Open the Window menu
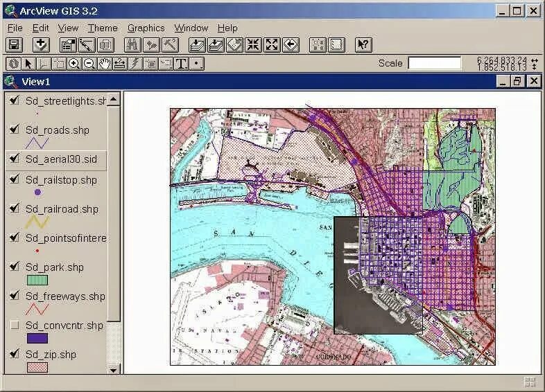 191,28
